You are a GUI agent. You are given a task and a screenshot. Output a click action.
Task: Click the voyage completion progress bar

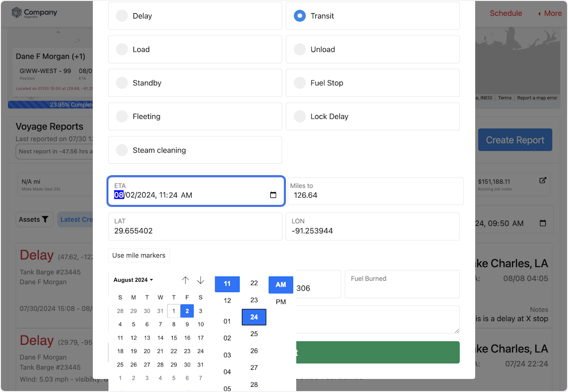[51, 105]
